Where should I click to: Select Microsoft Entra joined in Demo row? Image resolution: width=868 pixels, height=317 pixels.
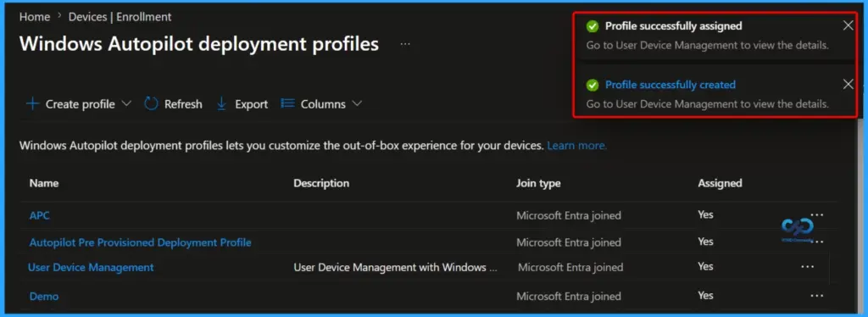click(569, 297)
